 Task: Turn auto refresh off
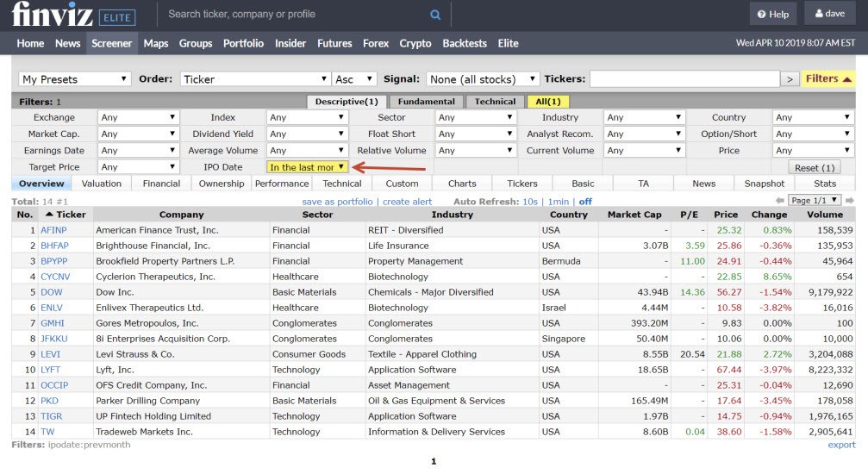coord(585,202)
